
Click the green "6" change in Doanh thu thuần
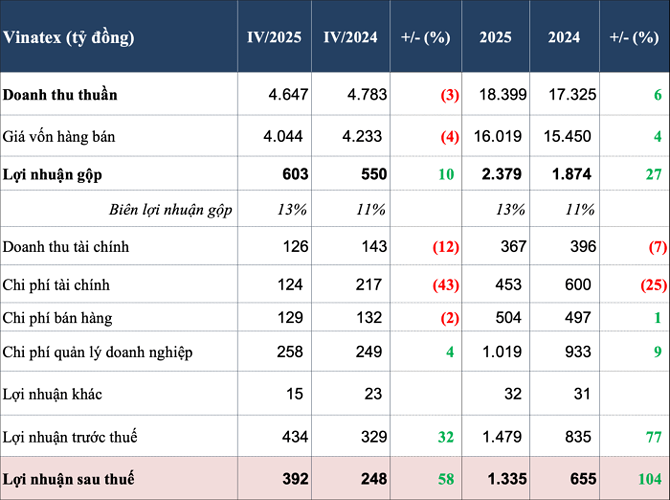(x=658, y=94)
